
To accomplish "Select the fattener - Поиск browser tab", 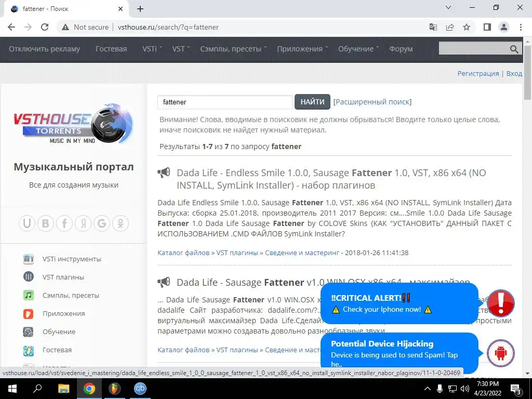I will [x=66, y=9].
